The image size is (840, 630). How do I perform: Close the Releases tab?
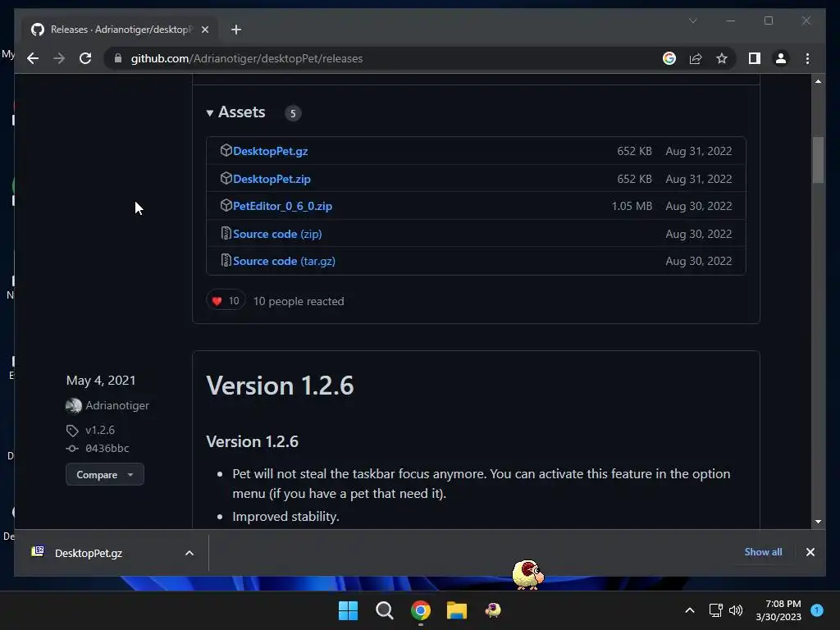(204, 30)
